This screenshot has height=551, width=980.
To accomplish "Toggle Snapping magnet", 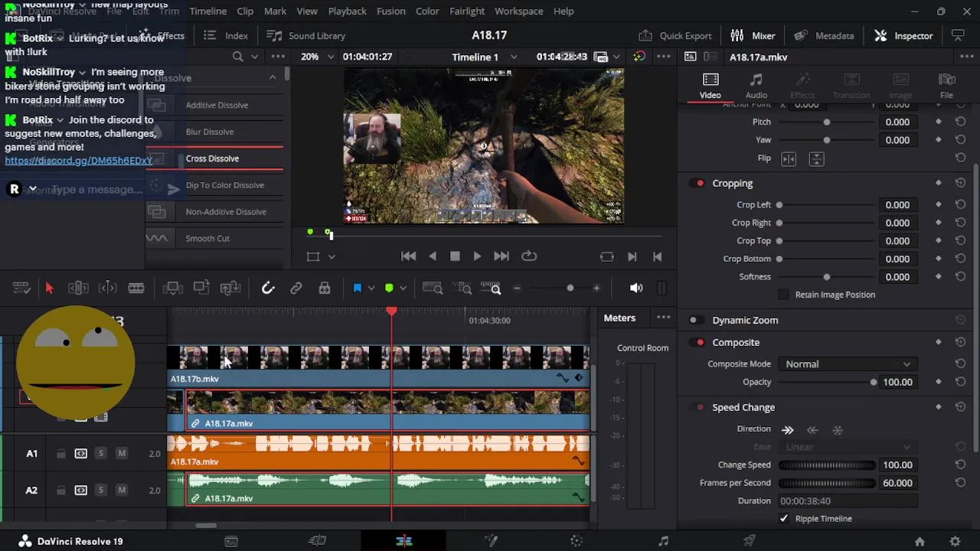I will 268,288.
